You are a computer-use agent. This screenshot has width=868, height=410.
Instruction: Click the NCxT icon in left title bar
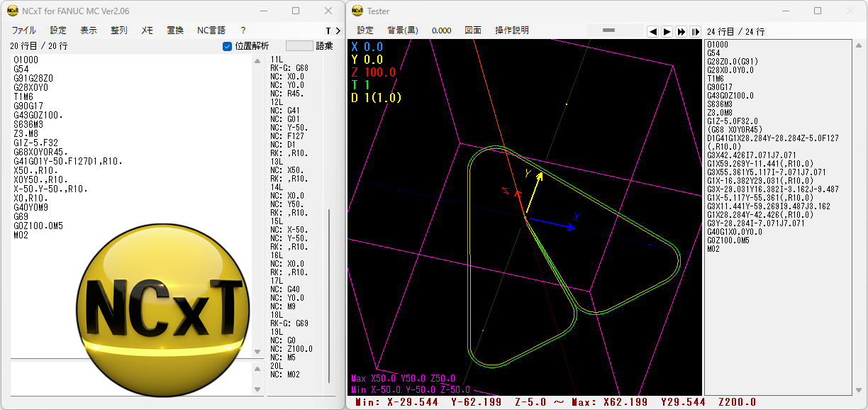(x=12, y=11)
